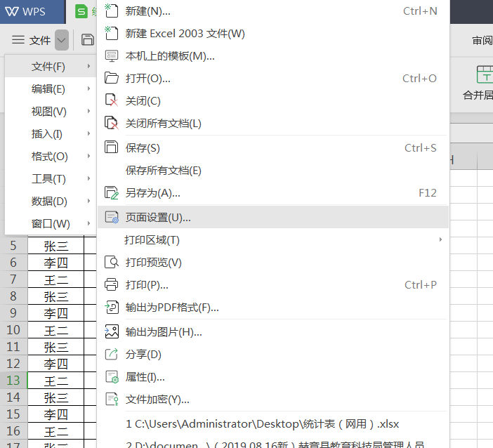Click the Share (分享) icon

(x=111, y=355)
